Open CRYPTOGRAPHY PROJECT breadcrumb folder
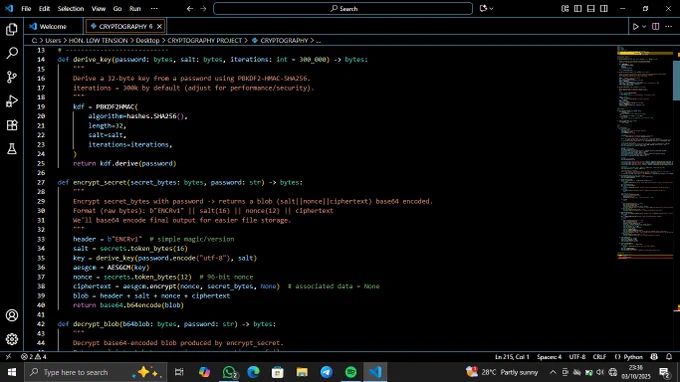This screenshot has width=680, height=382. pos(204,40)
